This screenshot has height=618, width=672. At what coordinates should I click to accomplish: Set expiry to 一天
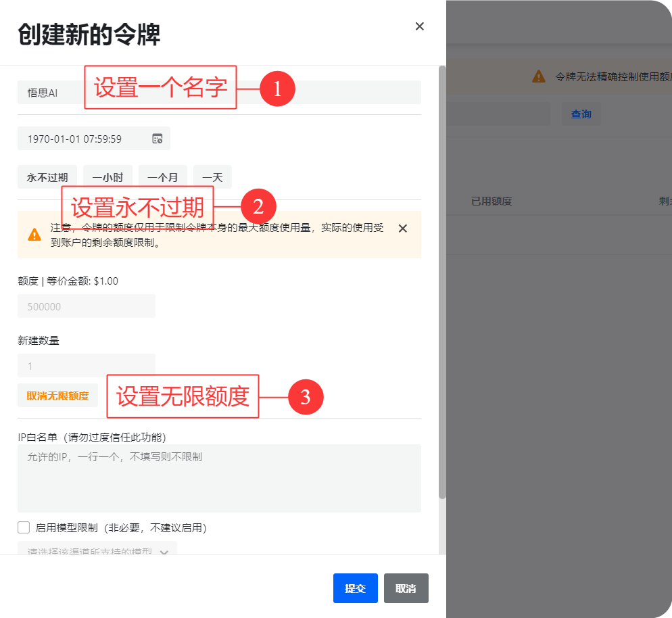(212, 176)
